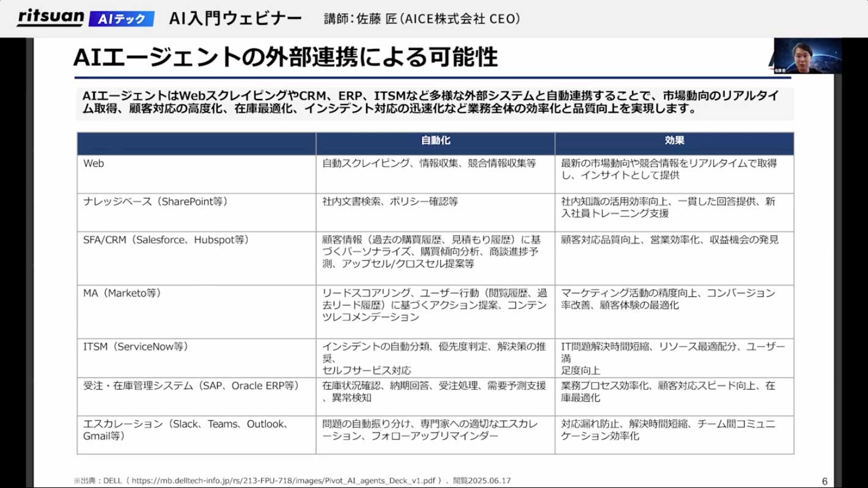Click the AIテック badge
The image size is (868, 488).
(121, 19)
